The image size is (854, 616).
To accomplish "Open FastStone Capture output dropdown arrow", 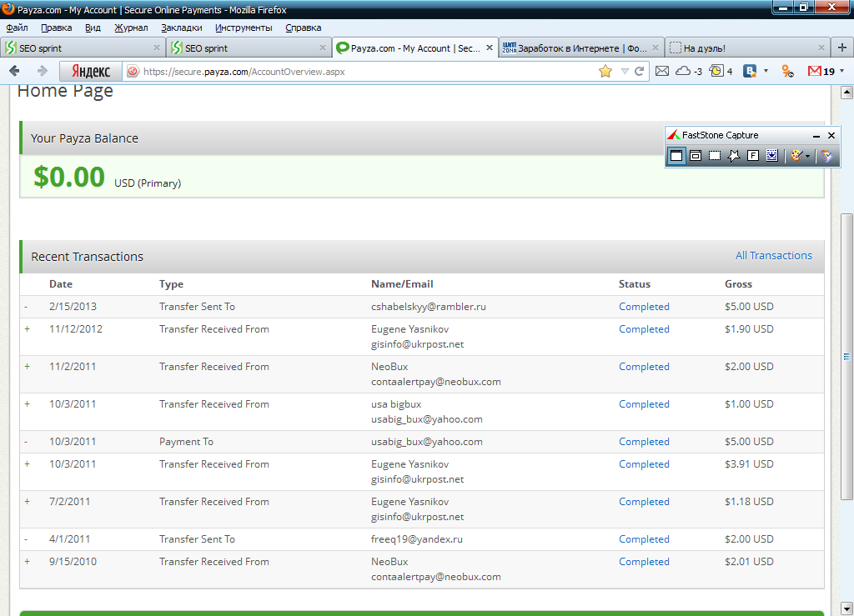I will coord(807,156).
